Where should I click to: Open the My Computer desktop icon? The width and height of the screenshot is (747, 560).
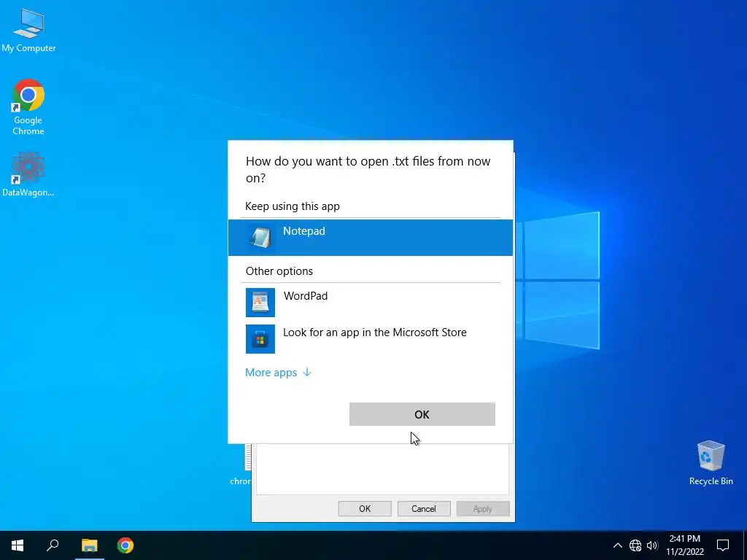[28, 31]
